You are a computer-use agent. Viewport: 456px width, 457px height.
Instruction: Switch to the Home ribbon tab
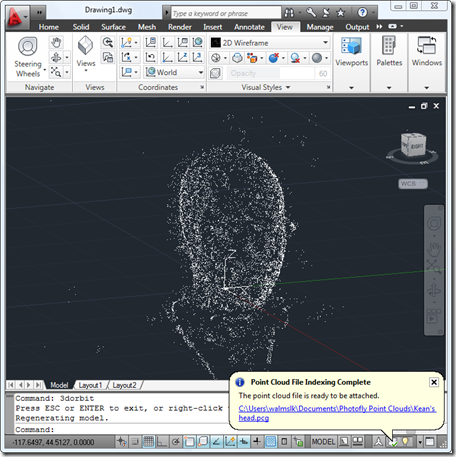point(49,27)
